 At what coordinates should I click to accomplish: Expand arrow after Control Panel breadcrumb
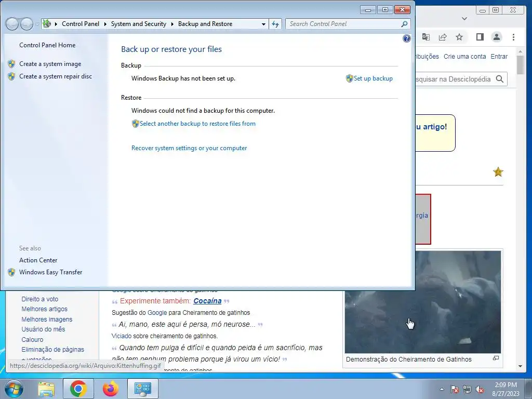coord(105,24)
